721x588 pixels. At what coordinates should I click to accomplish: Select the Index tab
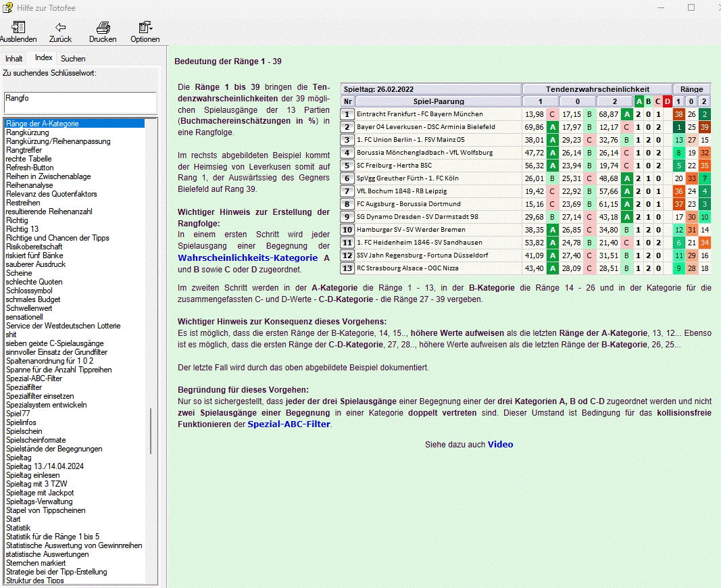(x=44, y=58)
